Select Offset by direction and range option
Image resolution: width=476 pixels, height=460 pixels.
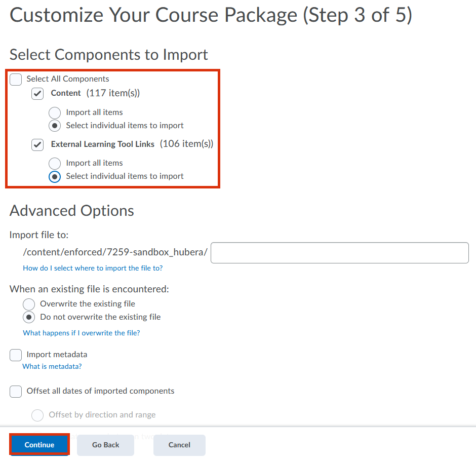(37, 415)
